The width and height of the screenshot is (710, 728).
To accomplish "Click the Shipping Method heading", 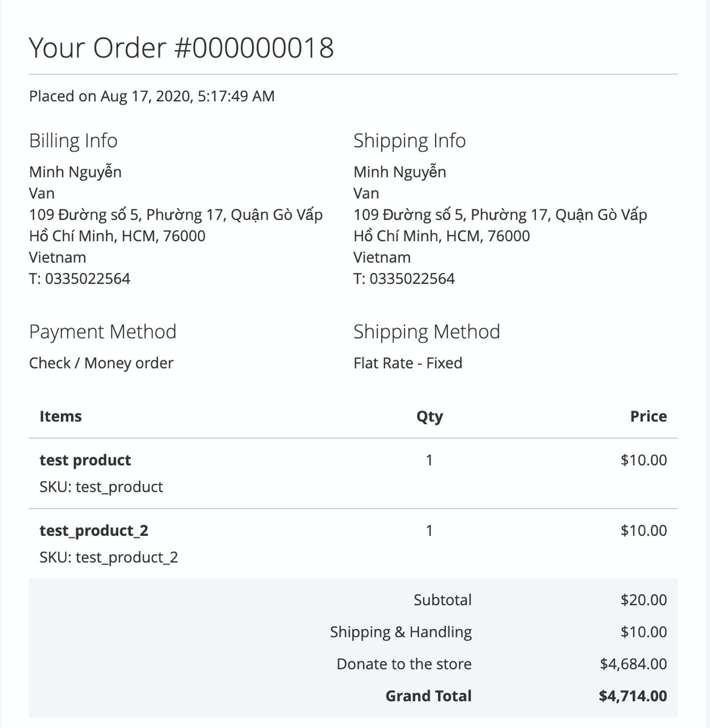I will (426, 332).
